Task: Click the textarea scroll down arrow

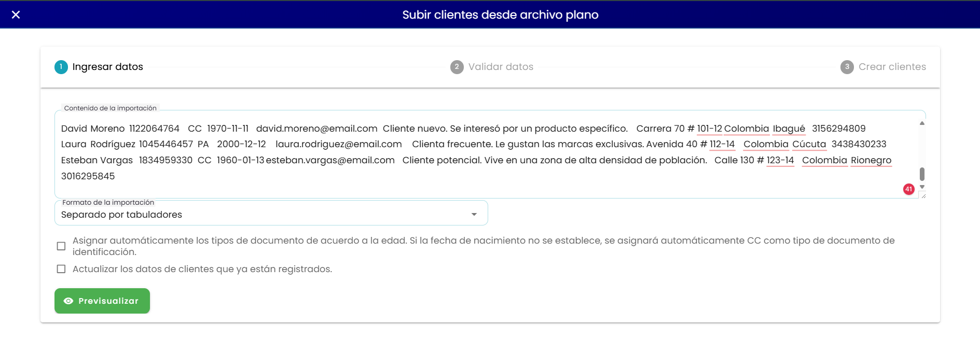Action: click(x=922, y=187)
